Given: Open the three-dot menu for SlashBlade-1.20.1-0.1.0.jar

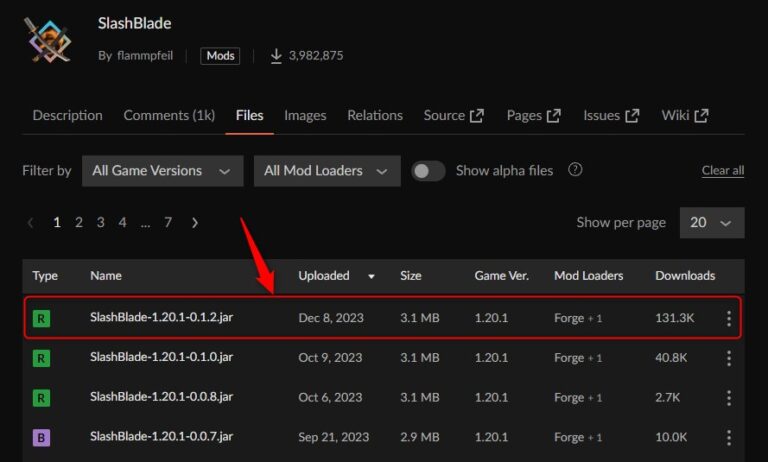Looking at the screenshot, I should click(728, 357).
